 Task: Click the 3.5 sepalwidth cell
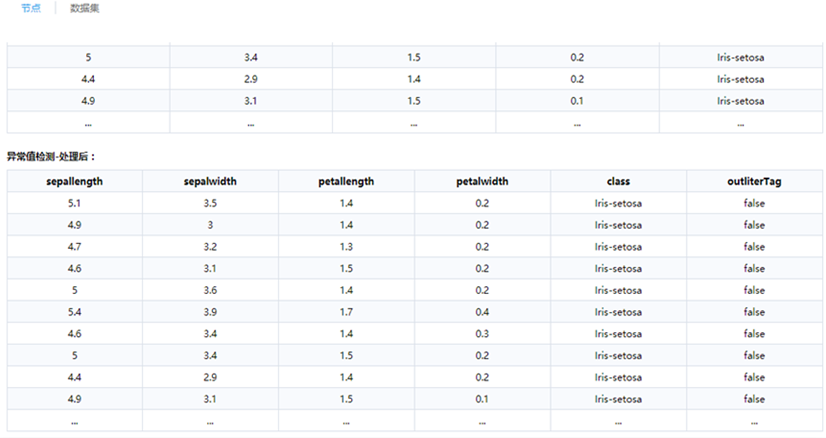tap(210, 203)
